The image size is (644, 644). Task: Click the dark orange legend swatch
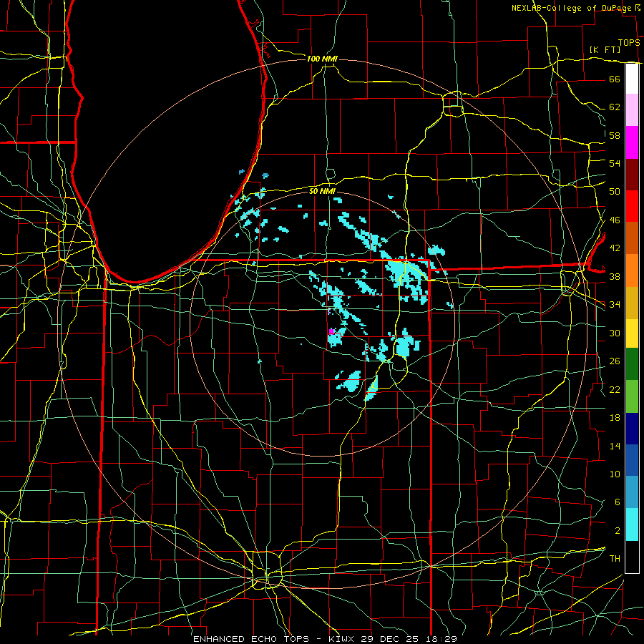tap(632, 238)
